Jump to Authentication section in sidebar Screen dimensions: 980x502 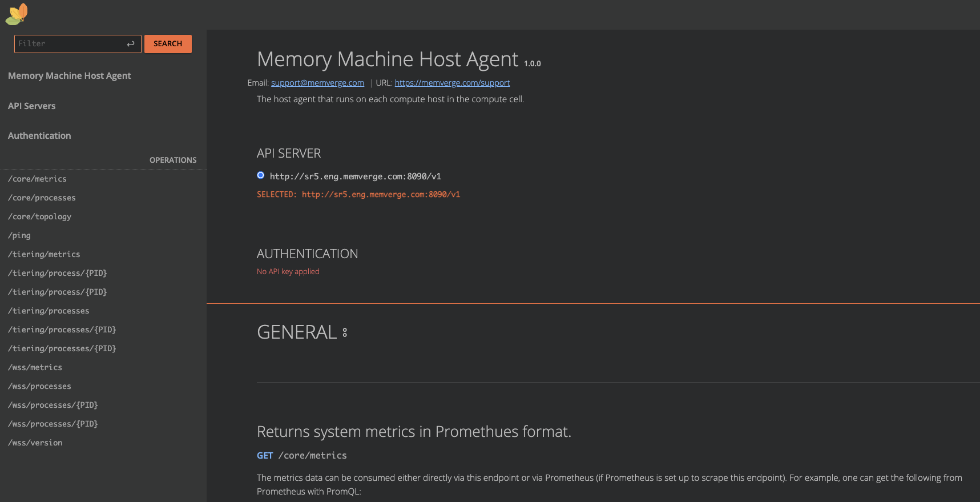pyautogui.click(x=39, y=136)
